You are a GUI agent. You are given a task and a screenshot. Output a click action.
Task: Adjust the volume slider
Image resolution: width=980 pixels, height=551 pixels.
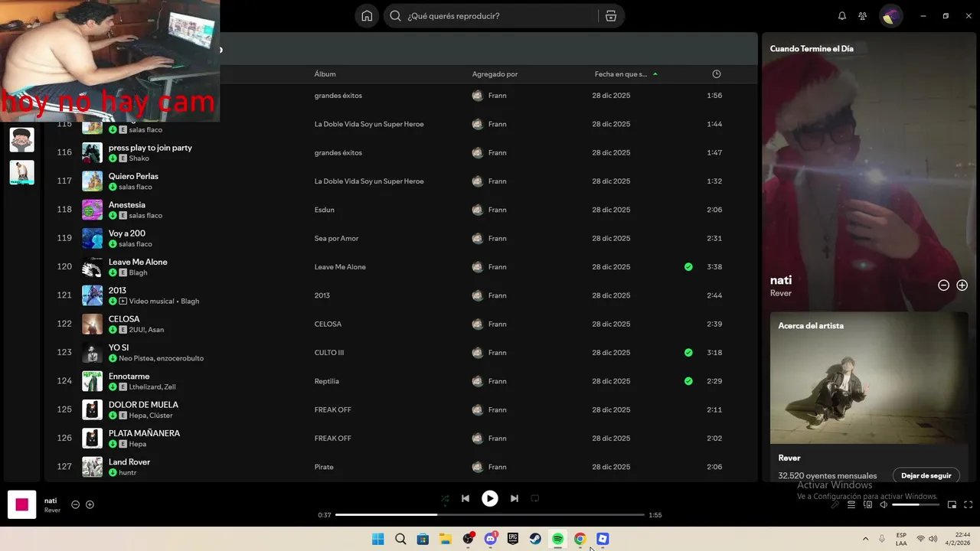[x=916, y=505]
